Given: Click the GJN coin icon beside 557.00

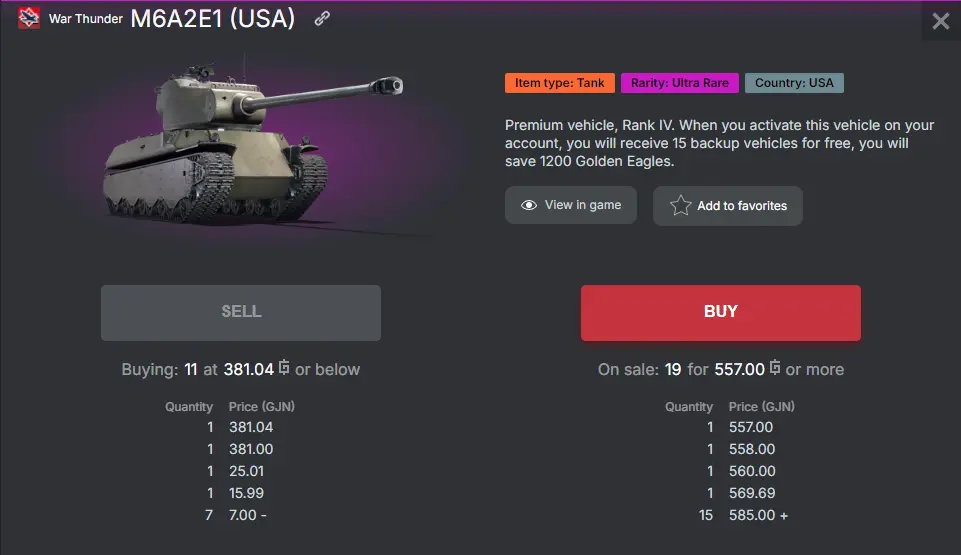Looking at the screenshot, I should pos(775,369).
